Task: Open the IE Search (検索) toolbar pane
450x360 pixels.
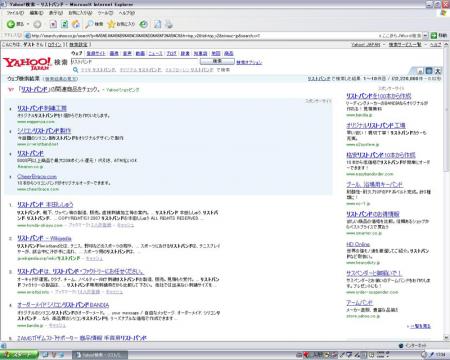Action: 94,24
